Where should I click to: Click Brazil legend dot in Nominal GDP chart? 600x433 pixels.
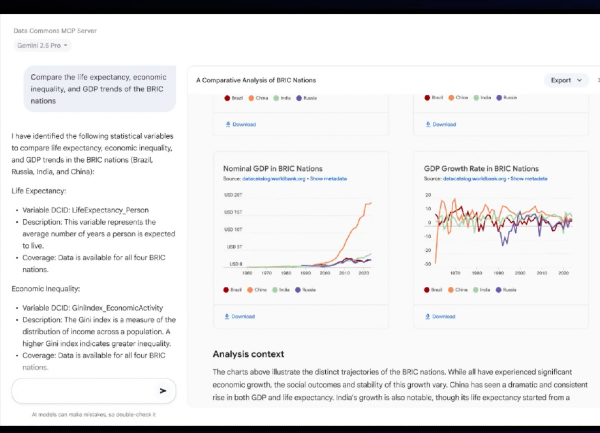226,290
